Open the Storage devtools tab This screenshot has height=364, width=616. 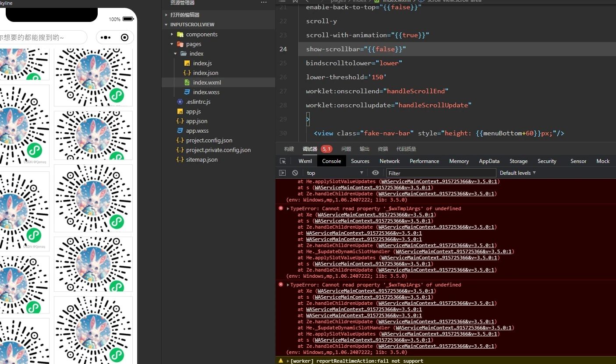coord(519,161)
